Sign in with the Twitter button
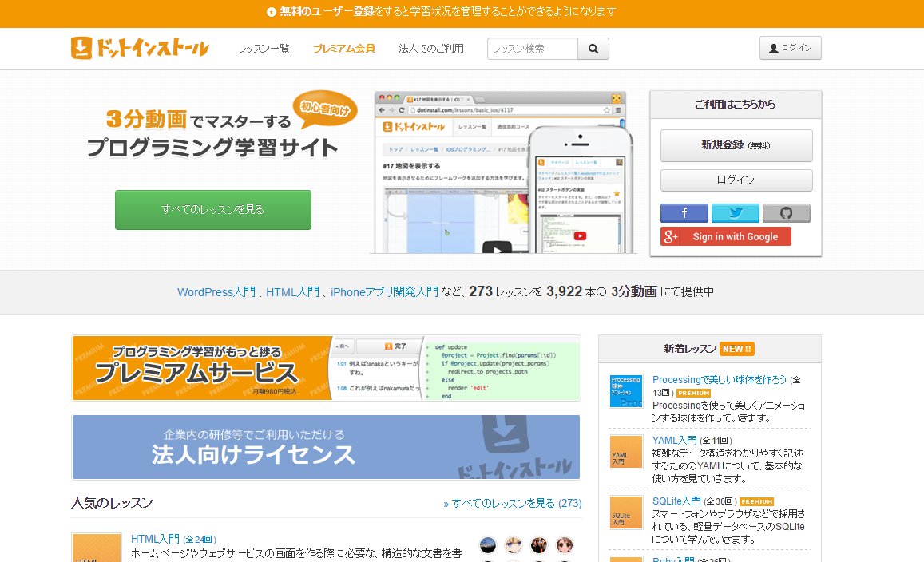Viewport: 924px width, 562px height. (x=735, y=212)
